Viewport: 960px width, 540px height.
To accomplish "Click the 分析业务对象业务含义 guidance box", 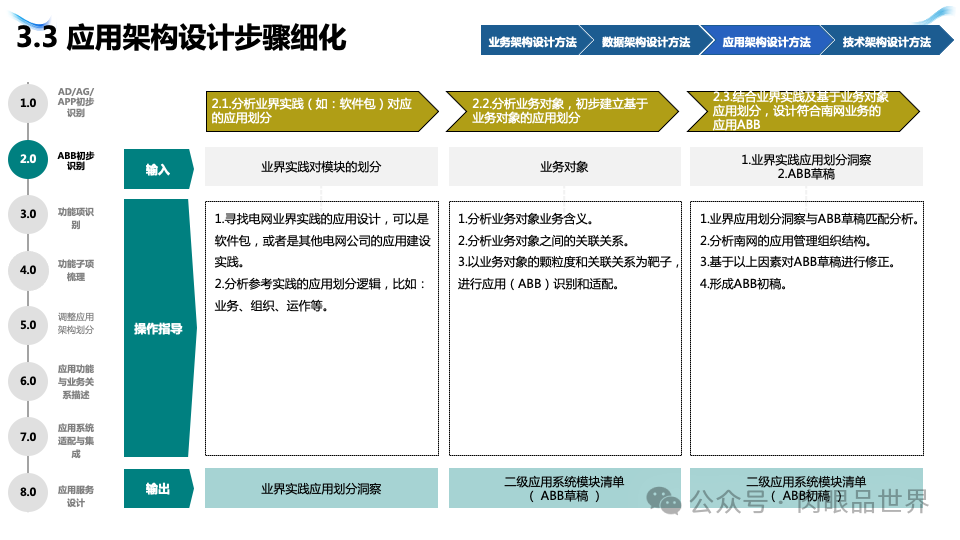I will pyautogui.click(x=565, y=328).
